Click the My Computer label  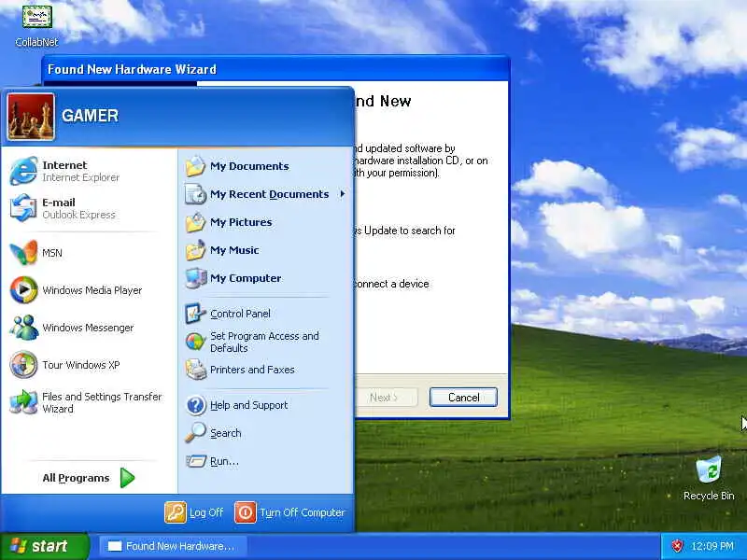246,278
